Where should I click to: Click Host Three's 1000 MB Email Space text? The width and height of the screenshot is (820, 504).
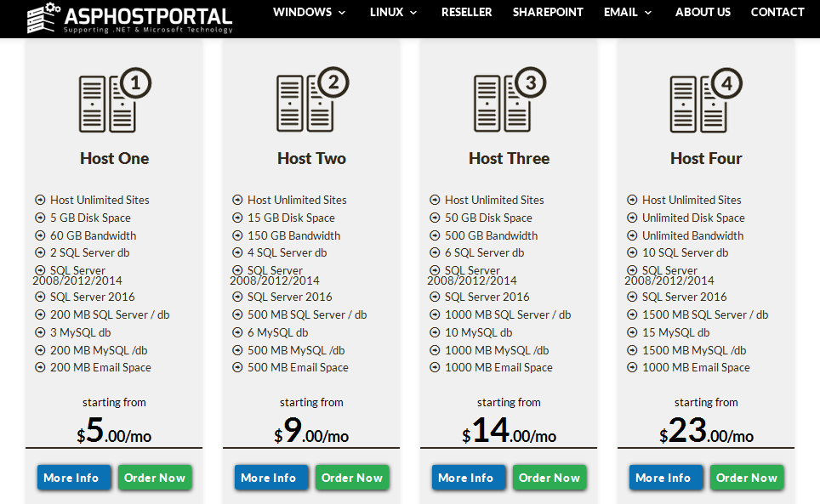point(498,368)
